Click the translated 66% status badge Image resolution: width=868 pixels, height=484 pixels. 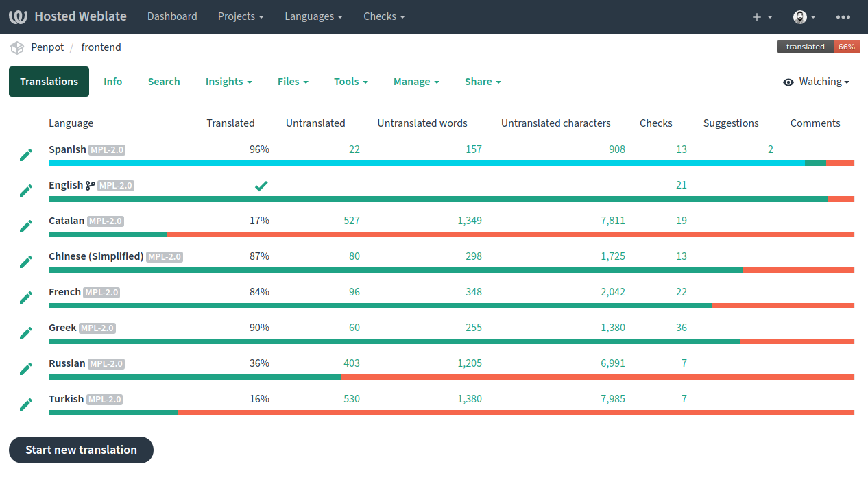[x=818, y=47]
